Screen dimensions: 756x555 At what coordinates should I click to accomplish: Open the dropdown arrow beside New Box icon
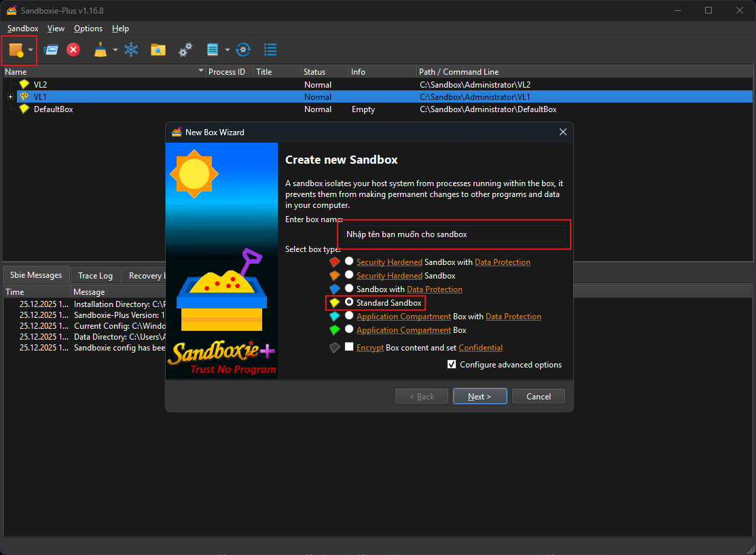[x=31, y=50]
